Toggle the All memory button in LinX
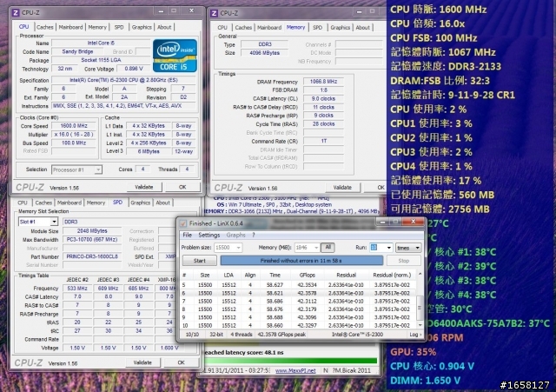The height and width of the screenshot is (392, 556). click(x=328, y=247)
